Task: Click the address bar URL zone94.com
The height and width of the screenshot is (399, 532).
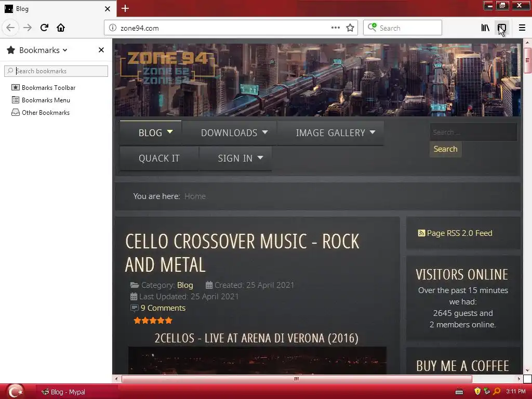Action: click(x=139, y=28)
